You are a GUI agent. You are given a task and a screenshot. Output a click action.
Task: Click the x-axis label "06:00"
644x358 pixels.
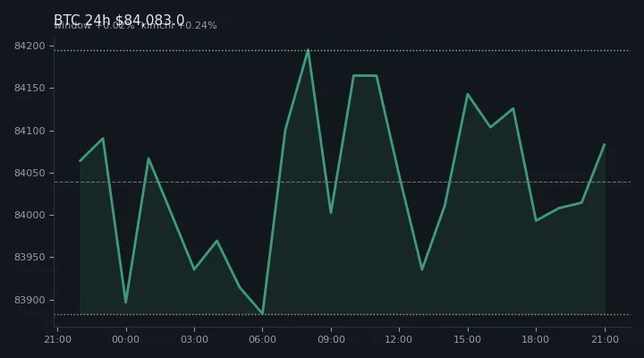[x=262, y=339]
